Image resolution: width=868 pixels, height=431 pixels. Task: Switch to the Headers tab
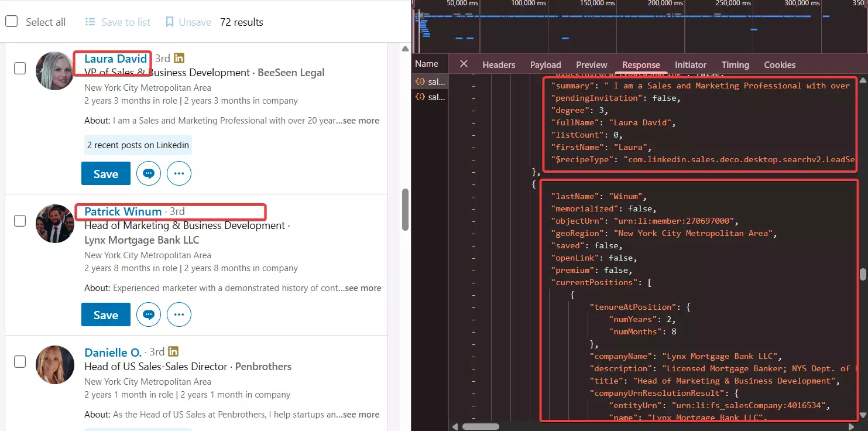(x=499, y=64)
